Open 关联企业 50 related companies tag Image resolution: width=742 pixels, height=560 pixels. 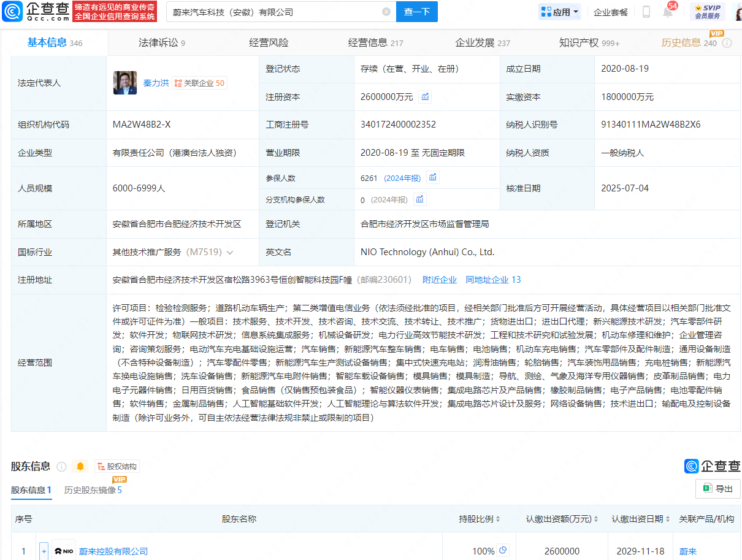tap(199, 83)
